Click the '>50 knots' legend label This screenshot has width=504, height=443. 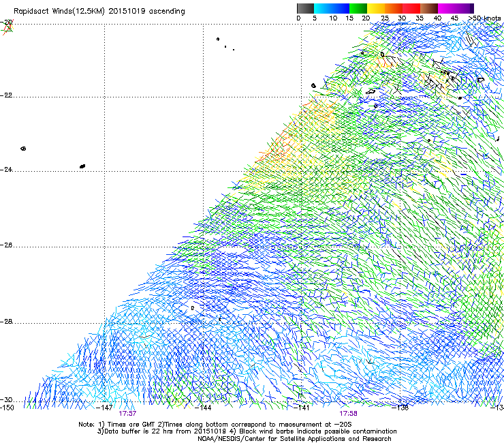click(x=484, y=18)
